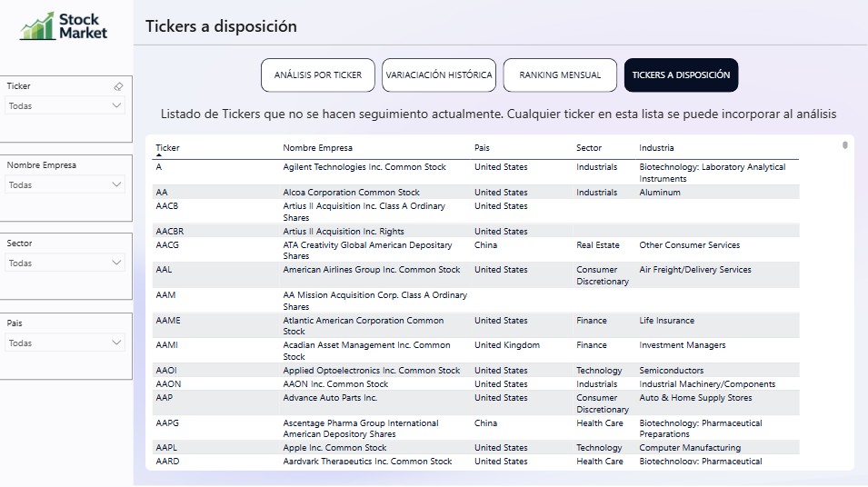Click the Industria column header

[656, 147]
